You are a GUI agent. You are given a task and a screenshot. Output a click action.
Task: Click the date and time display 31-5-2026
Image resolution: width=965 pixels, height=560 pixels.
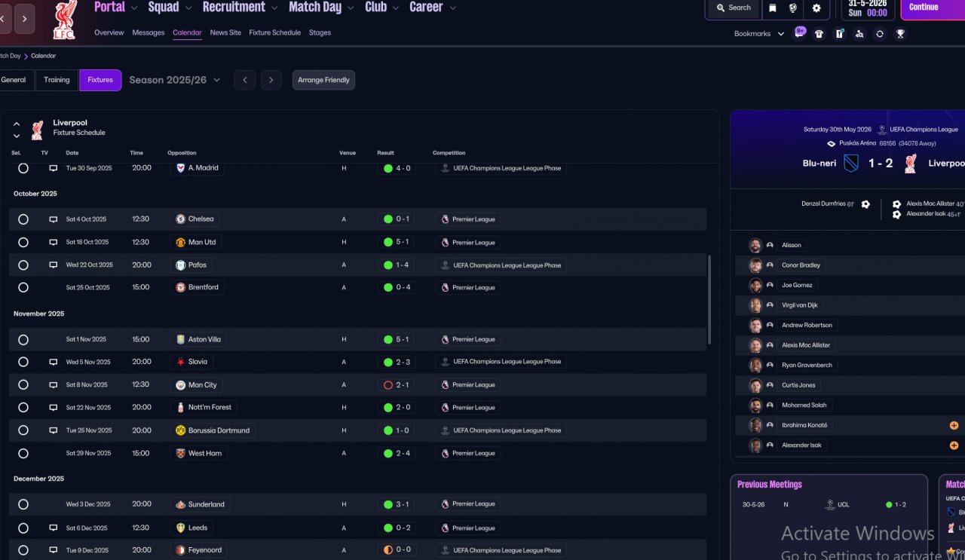(867, 8)
